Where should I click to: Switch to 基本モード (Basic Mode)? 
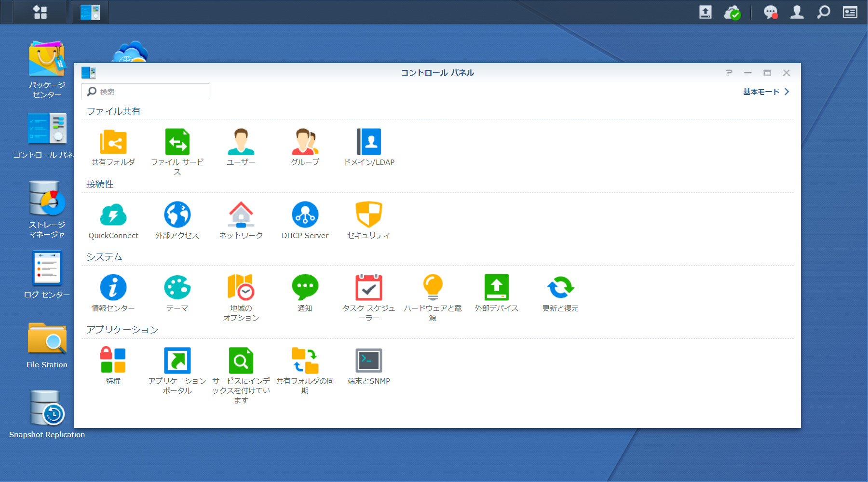766,92
